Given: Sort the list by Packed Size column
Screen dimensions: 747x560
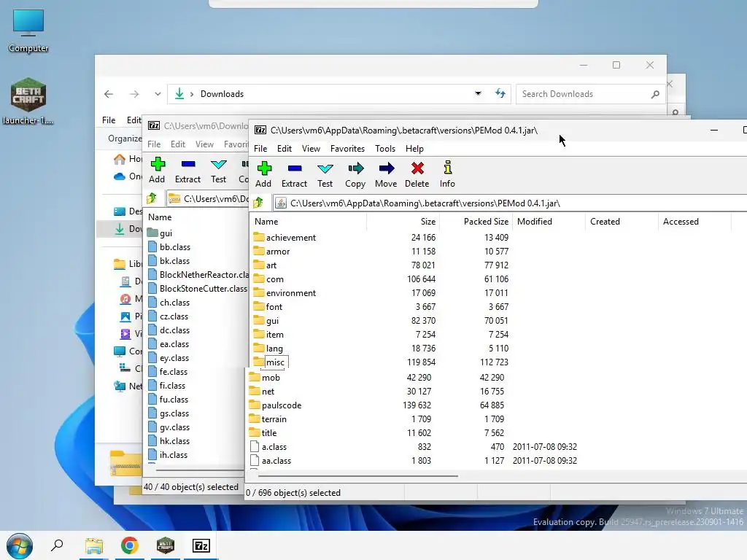Looking at the screenshot, I should 476,222.
